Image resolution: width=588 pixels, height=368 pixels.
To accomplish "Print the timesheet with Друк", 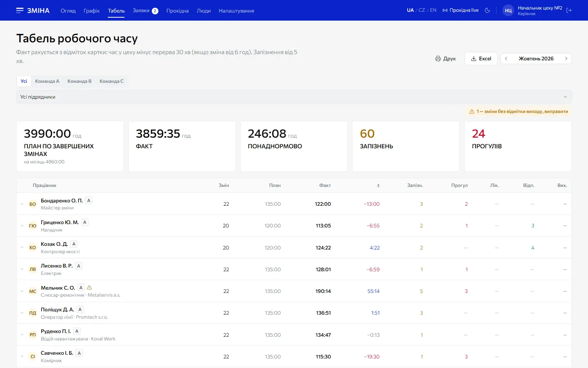I will (x=445, y=59).
